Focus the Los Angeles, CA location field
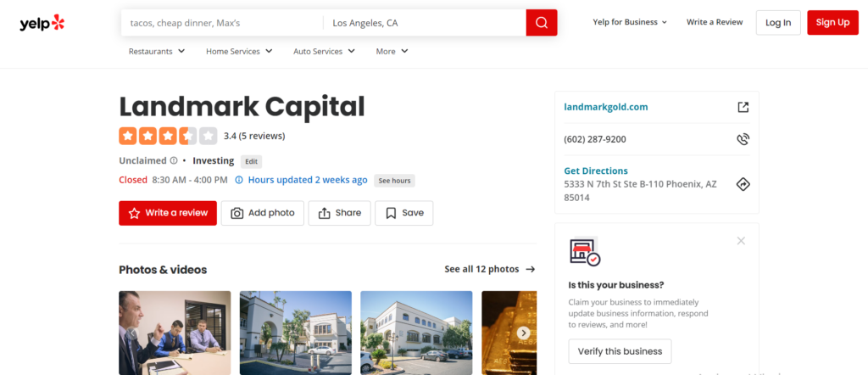The width and height of the screenshot is (868, 375). (x=425, y=23)
